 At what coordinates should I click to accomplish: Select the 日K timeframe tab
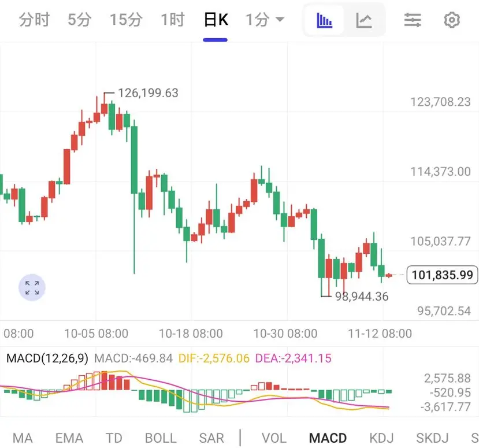point(216,20)
